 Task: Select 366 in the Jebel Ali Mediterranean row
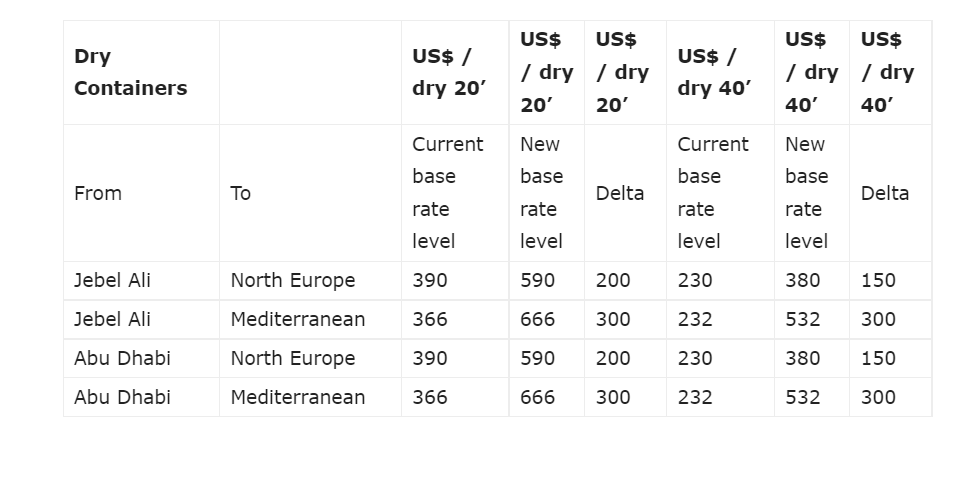pos(430,319)
